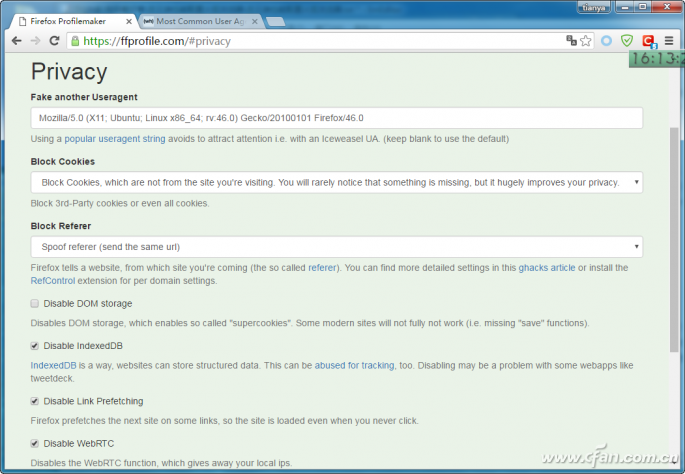Uncheck Disable IndexedDB
The image size is (685, 474).
35,346
